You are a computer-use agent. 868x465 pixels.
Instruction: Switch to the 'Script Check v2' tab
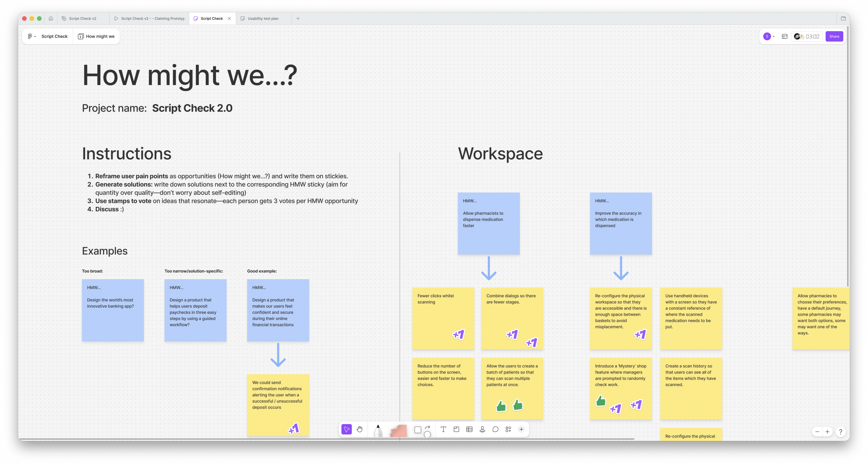tap(83, 19)
